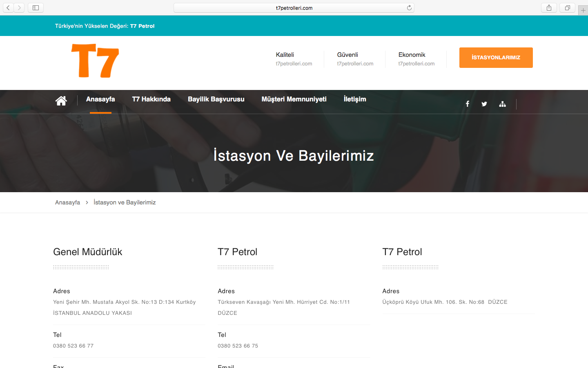This screenshot has height=368, width=588.
Task: Click phone number 0380 523 66 75
Action: 238,346
